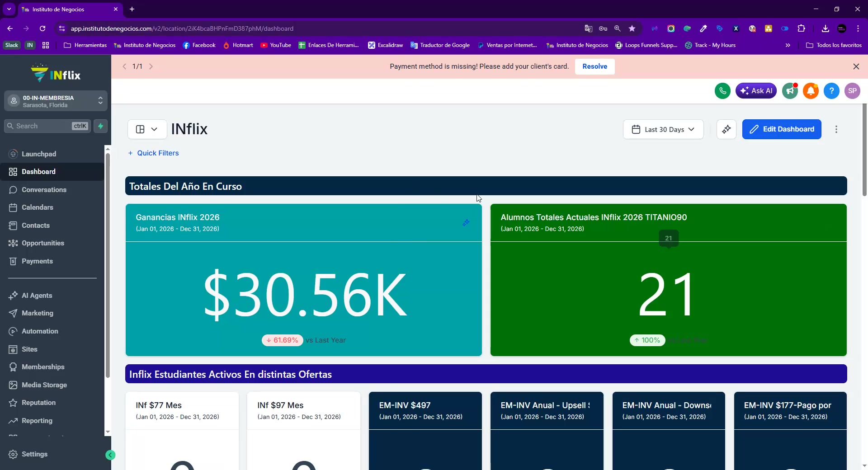
Task: Open the dashboard layout switcher dropdown
Action: (147, 130)
